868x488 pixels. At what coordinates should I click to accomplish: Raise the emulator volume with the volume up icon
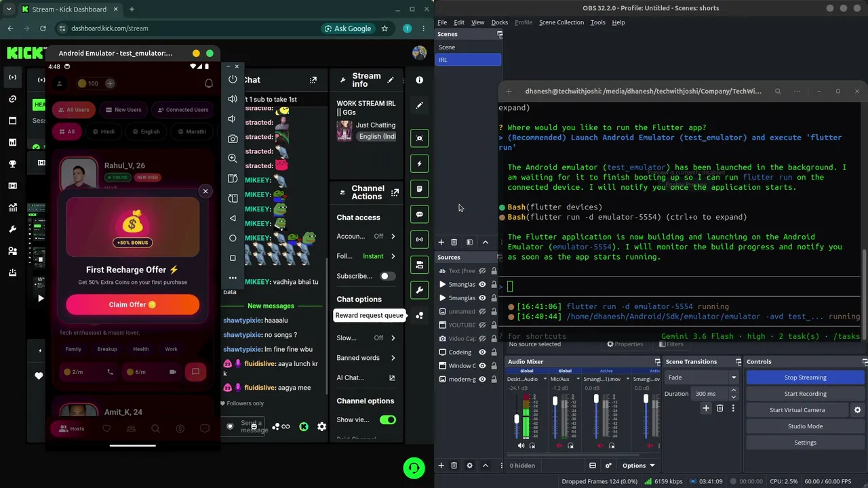pyautogui.click(x=233, y=99)
